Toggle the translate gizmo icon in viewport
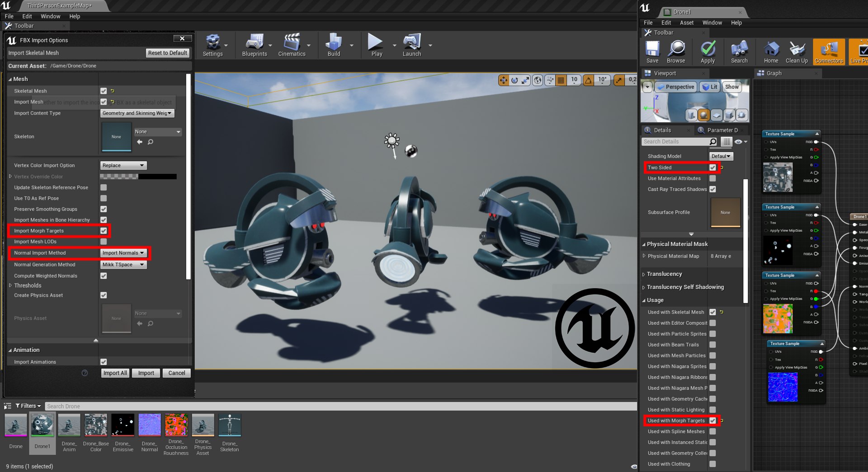868x472 pixels. click(x=503, y=80)
